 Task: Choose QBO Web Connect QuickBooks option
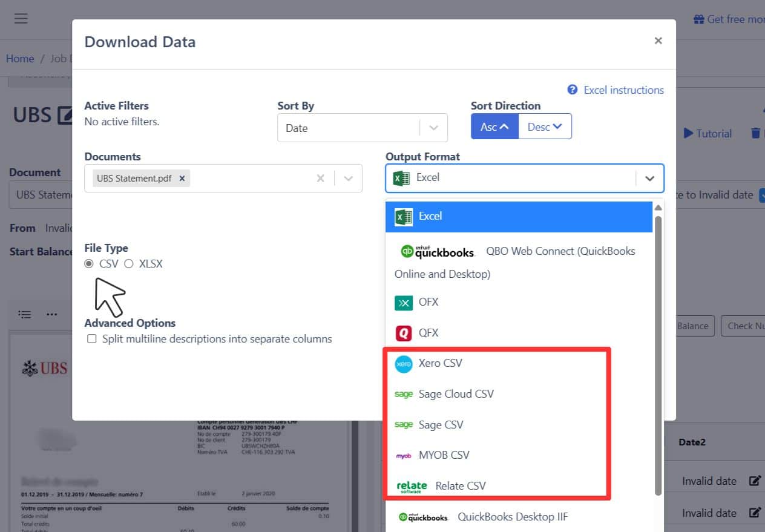click(519, 262)
